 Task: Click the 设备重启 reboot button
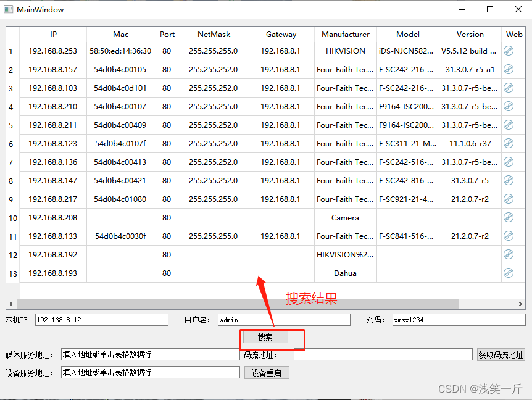(x=267, y=373)
